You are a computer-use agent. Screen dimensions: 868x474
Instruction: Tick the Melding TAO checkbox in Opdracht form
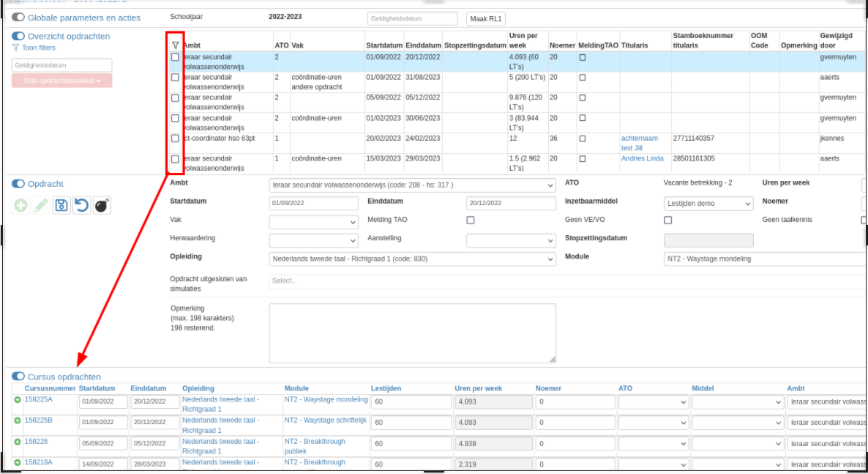point(471,220)
